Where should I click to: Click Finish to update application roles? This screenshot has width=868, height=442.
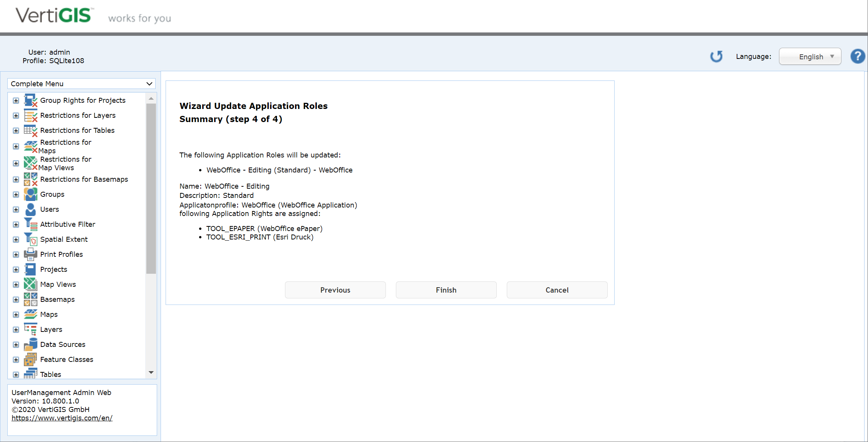pos(446,290)
